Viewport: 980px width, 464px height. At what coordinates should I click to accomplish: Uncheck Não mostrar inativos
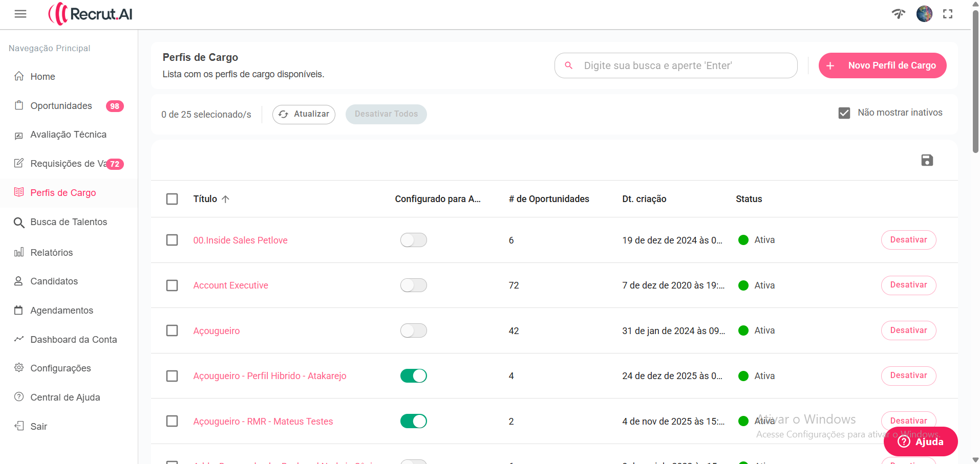(x=844, y=113)
